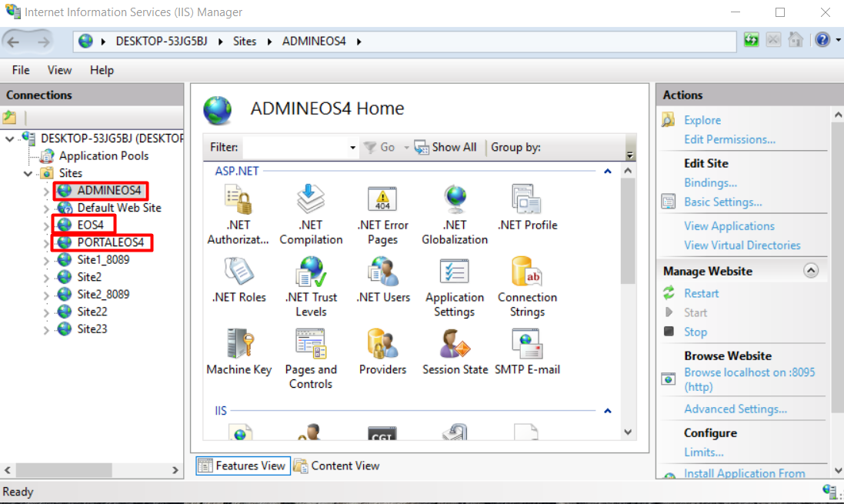Viewport: 844px width, 504px height.
Task: Click the Filter input field
Action: pos(295,148)
